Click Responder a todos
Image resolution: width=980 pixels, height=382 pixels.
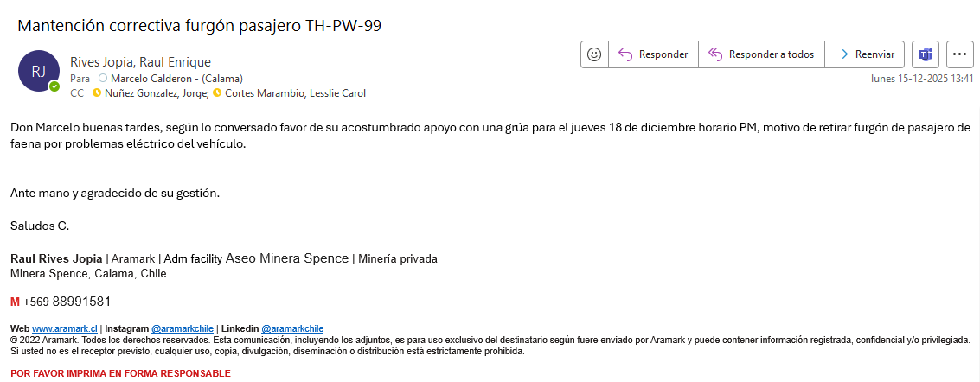point(761,54)
